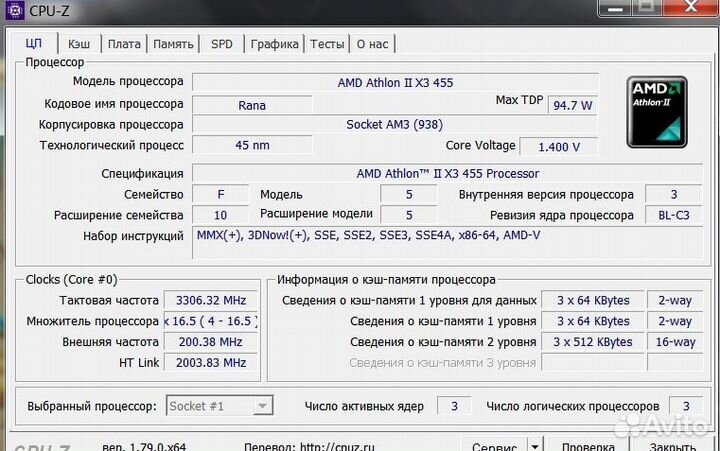
Task: Click the 'BL-C3' core revision value
Action: point(674,215)
